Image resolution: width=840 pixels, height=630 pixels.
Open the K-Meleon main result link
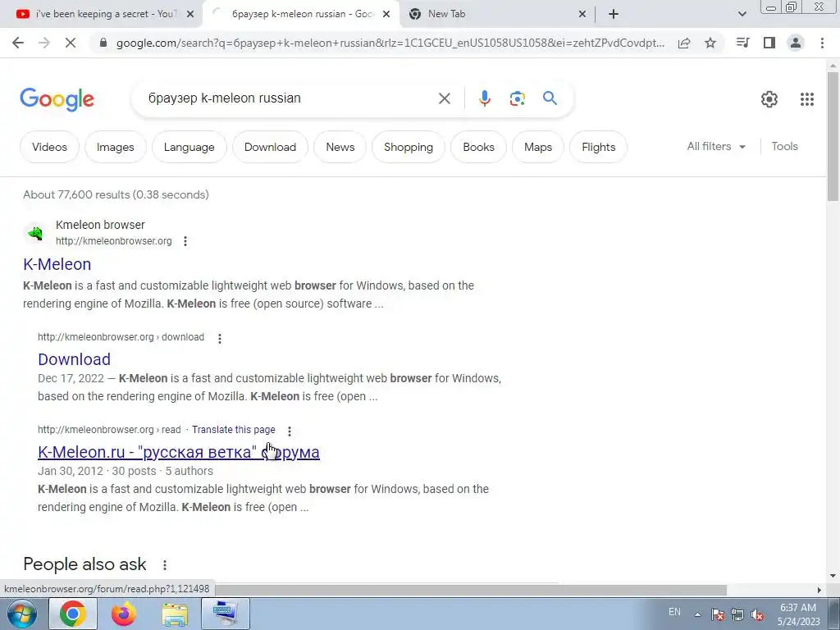click(57, 264)
